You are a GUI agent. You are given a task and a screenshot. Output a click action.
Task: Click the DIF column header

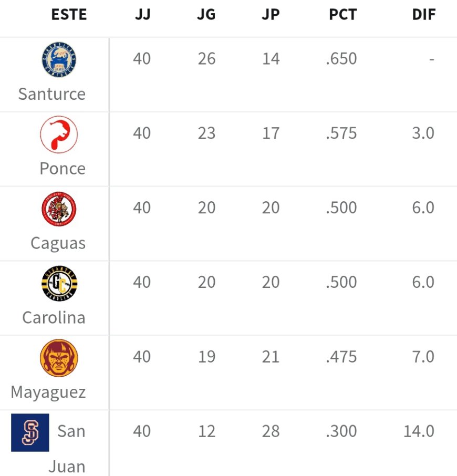click(423, 15)
